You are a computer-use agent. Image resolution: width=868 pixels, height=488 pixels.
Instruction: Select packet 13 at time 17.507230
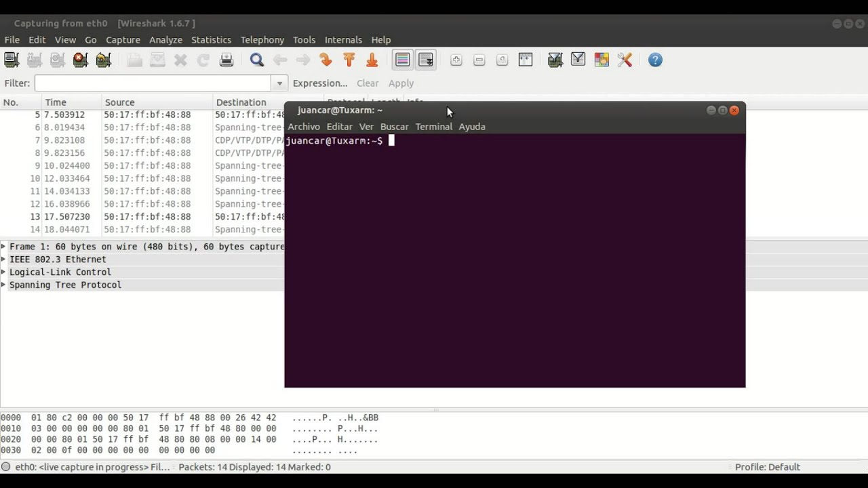[142, 217]
